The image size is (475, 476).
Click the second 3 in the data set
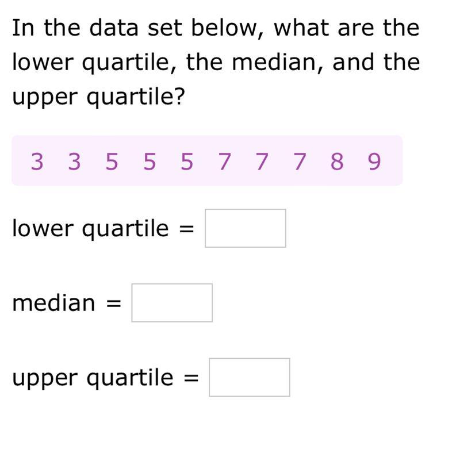(74, 162)
